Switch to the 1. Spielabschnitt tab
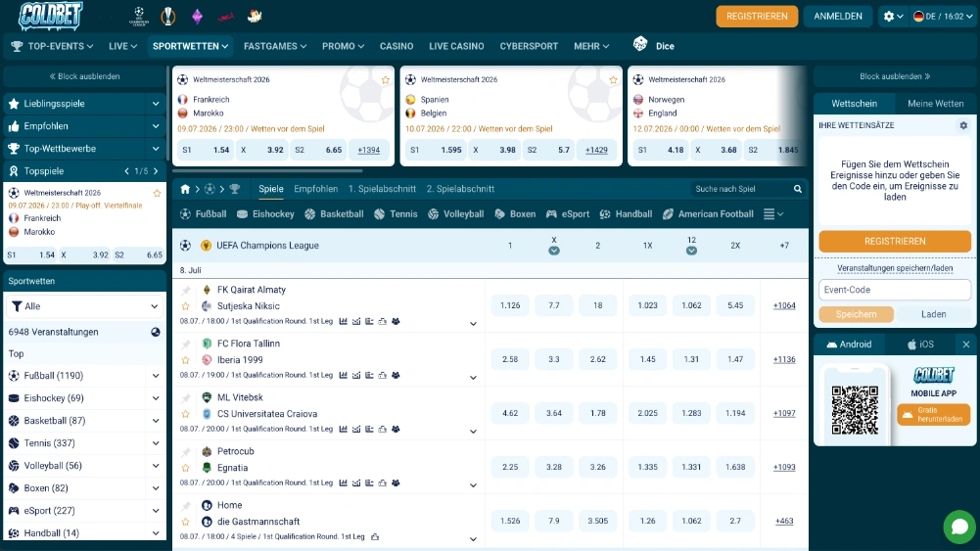 [x=382, y=189]
